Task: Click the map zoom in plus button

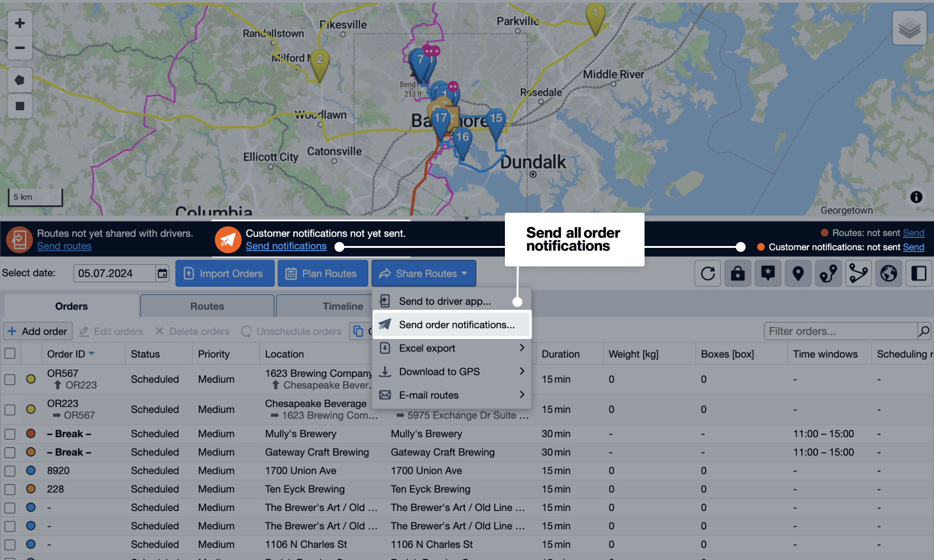Action: click(x=19, y=23)
